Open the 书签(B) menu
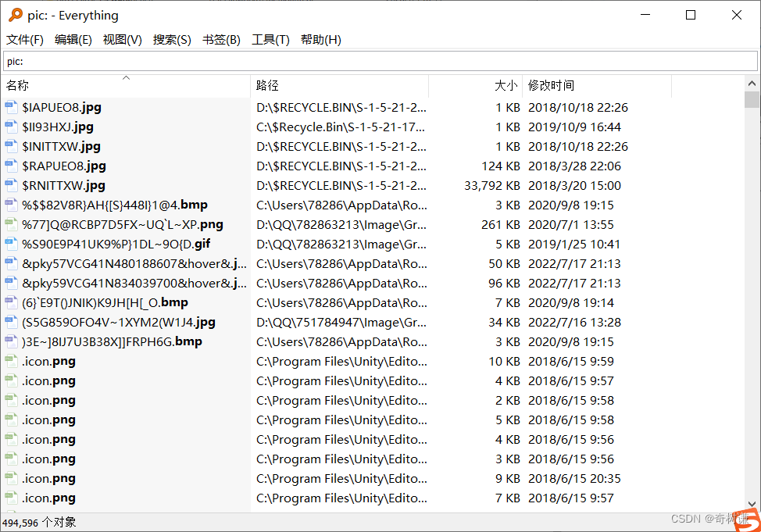The width and height of the screenshot is (761, 532). click(x=221, y=40)
